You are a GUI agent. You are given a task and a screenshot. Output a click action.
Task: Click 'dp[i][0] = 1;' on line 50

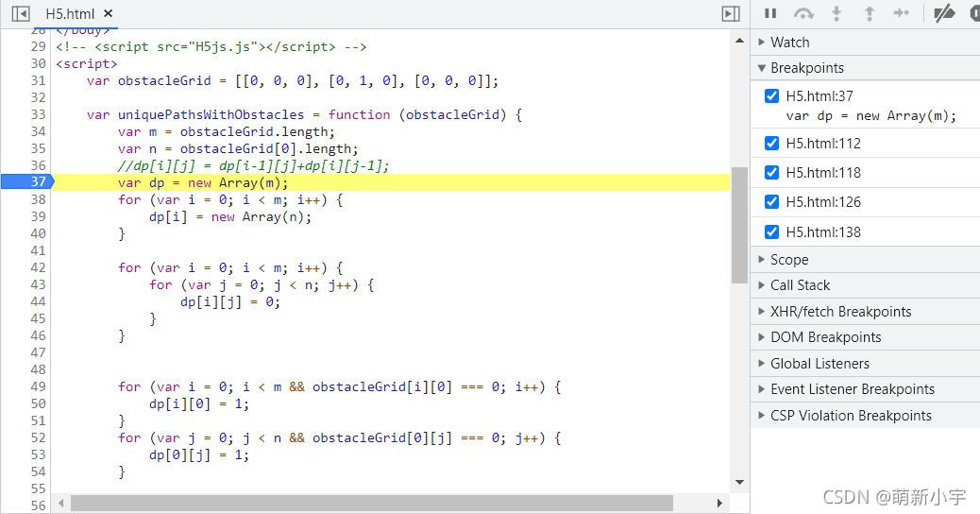pos(199,403)
